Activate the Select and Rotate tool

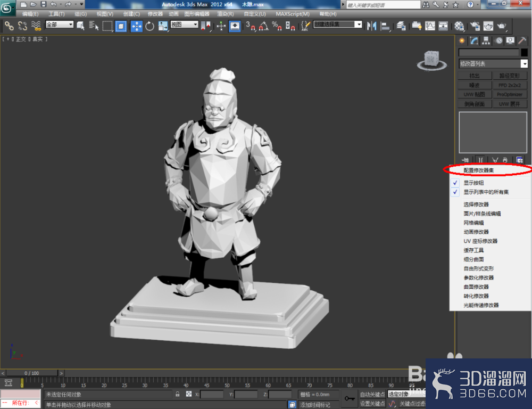(x=149, y=26)
